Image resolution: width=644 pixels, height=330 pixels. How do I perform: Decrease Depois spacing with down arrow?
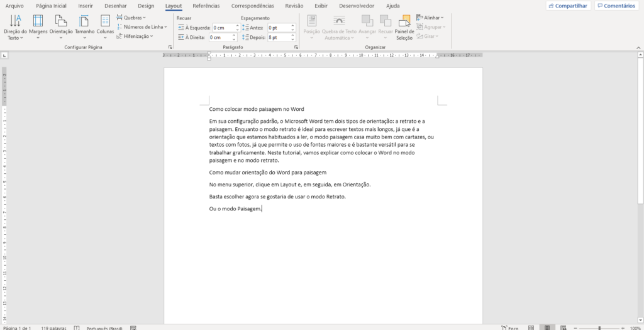(x=293, y=40)
